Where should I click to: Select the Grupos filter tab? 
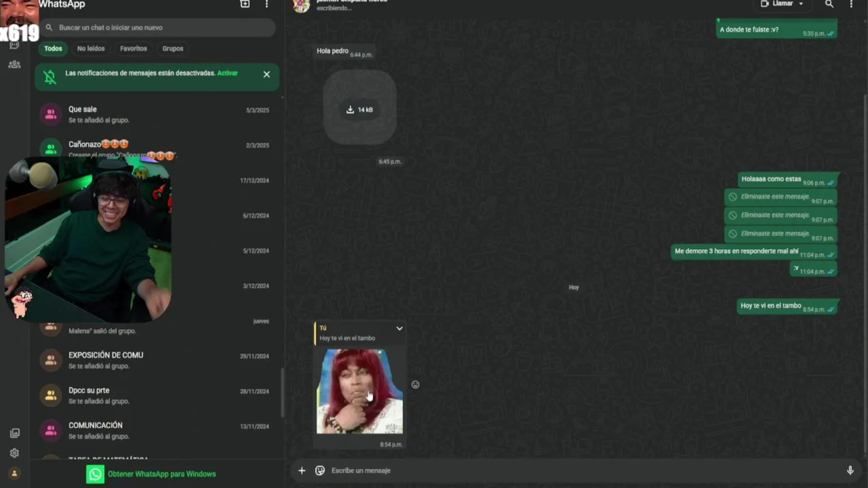172,49
